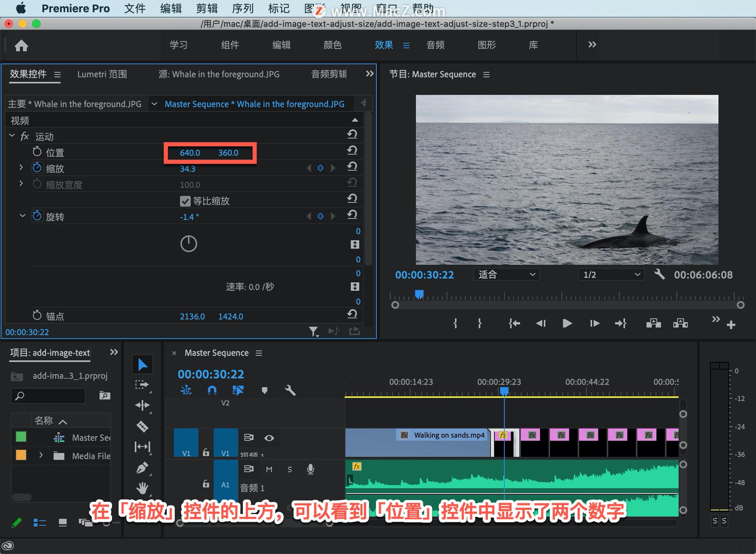
Task: Click the Add Marker icon in timeline
Action: click(265, 390)
